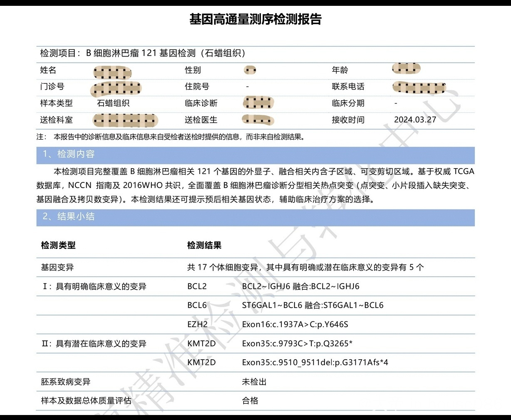Select the ST6GAL1~BCL6 fusion result text

click(313, 305)
